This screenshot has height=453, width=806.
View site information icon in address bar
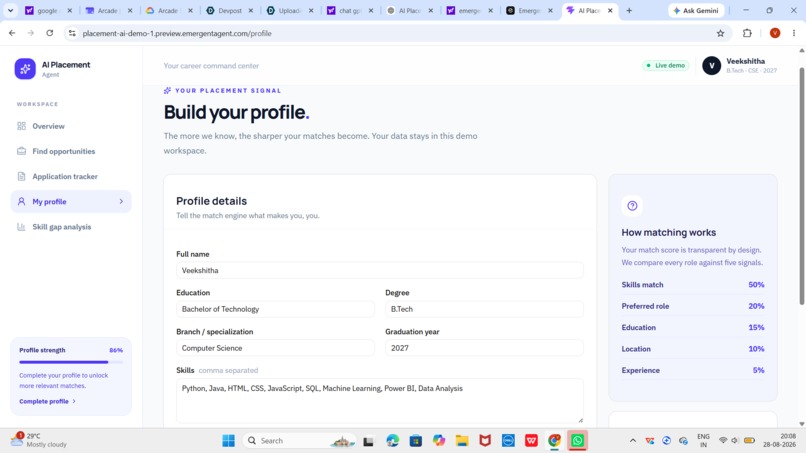[72, 33]
